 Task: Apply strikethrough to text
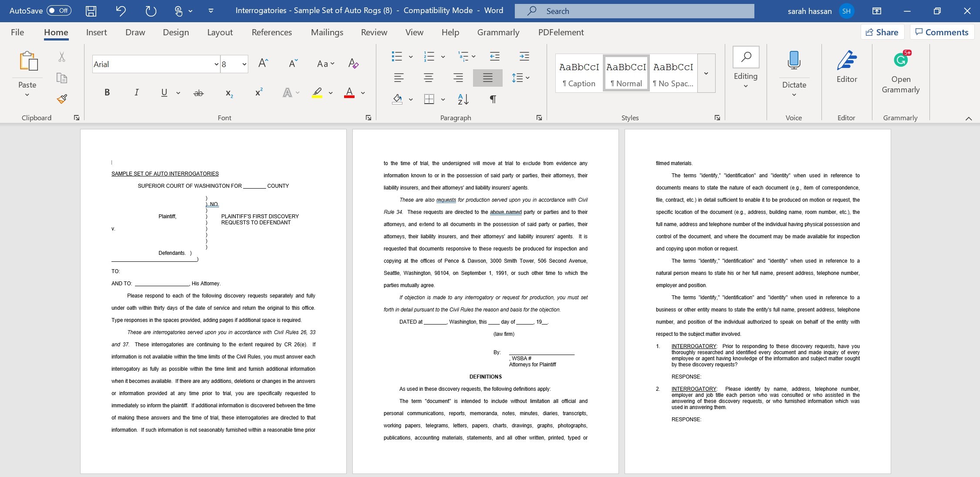[199, 92]
